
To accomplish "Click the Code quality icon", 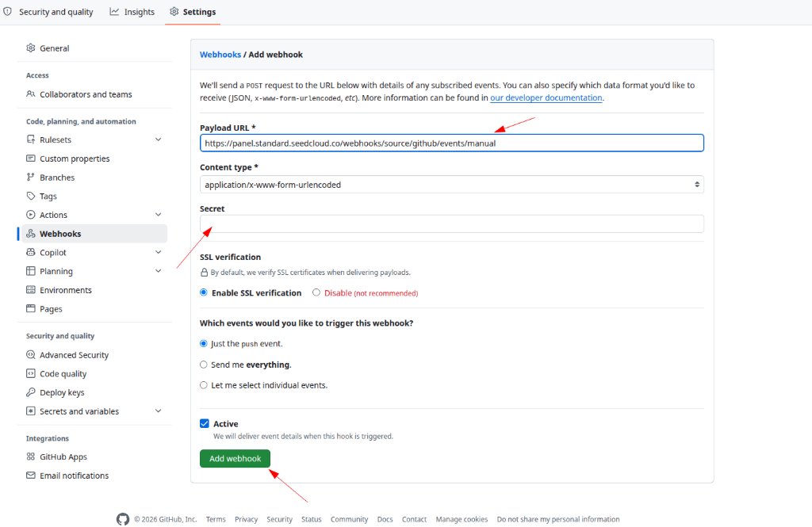I will (x=31, y=374).
